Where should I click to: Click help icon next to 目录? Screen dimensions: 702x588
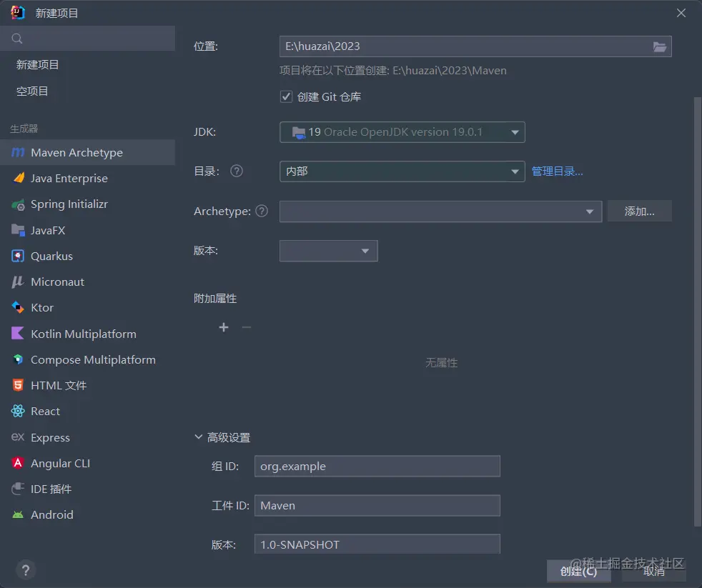[x=237, y=171]
